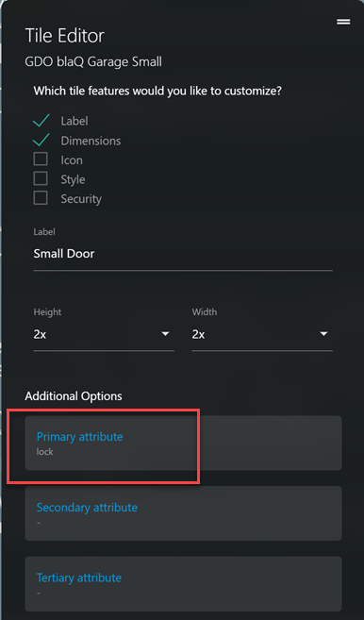Open the Height 2x dropdown
The width and height of the screenshot is (364, 620).
[104, 334]
